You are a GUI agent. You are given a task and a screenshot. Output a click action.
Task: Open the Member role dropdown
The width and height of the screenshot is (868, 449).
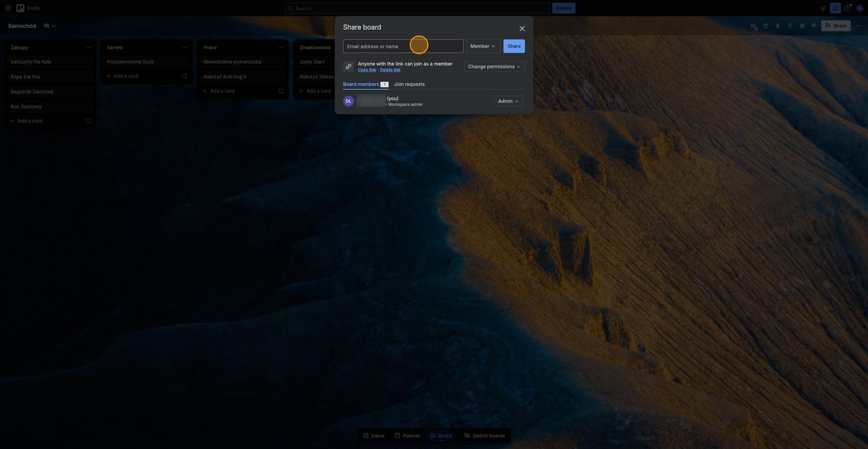[x=483, y=46]
